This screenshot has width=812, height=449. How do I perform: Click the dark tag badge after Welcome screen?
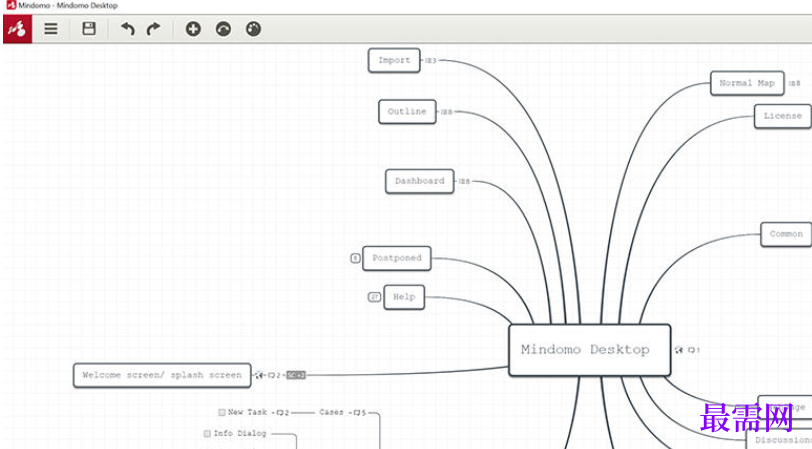point(296,375)
